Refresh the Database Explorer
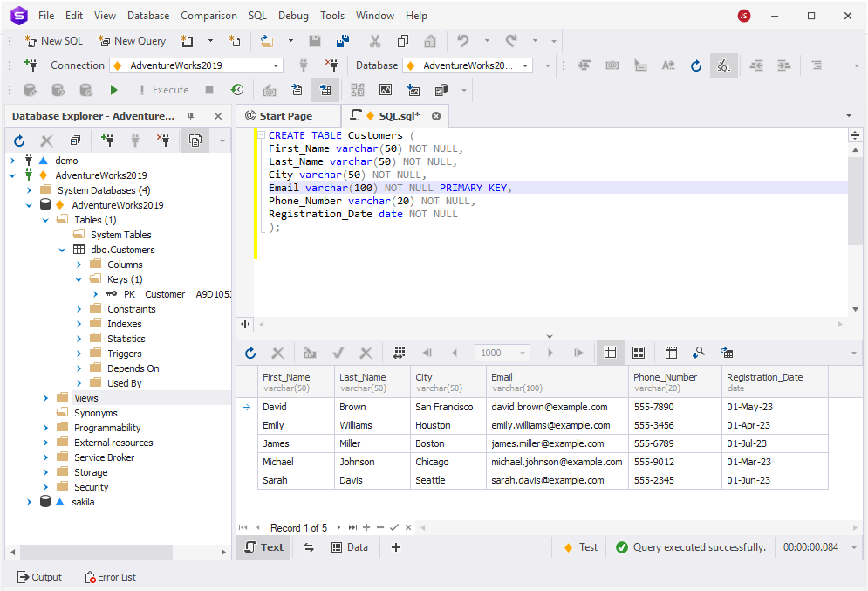 click(x=18, y=140)
